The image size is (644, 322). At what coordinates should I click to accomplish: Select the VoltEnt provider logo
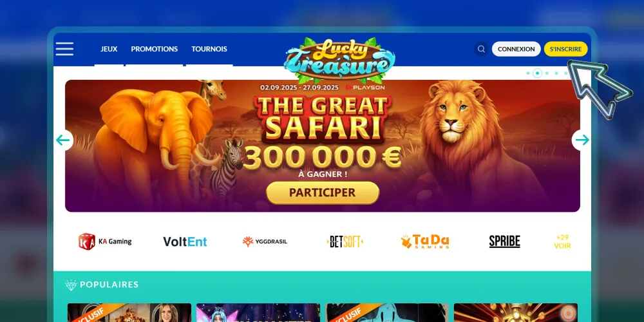[185, 241]
